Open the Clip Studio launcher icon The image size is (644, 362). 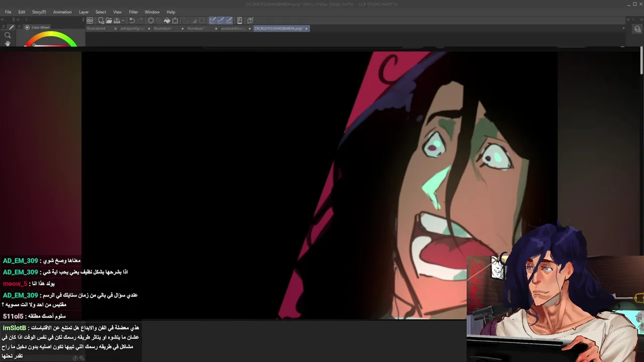coord(90,21)
